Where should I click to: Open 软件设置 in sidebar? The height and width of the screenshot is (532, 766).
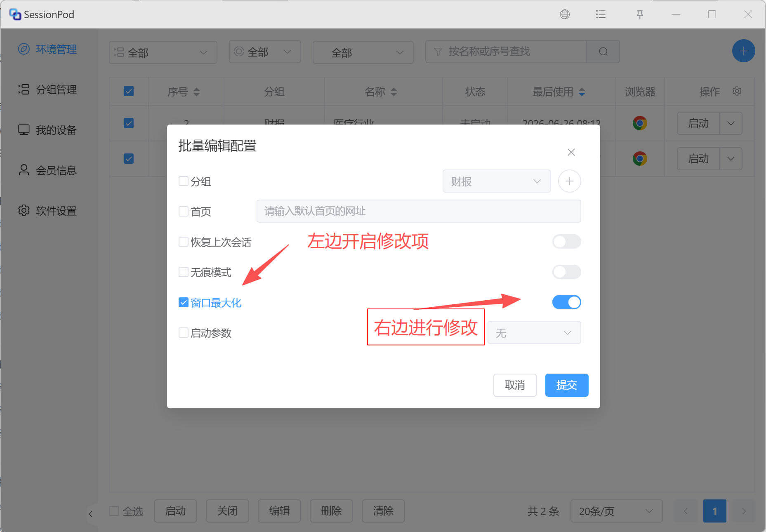click(x=47, y=211)
